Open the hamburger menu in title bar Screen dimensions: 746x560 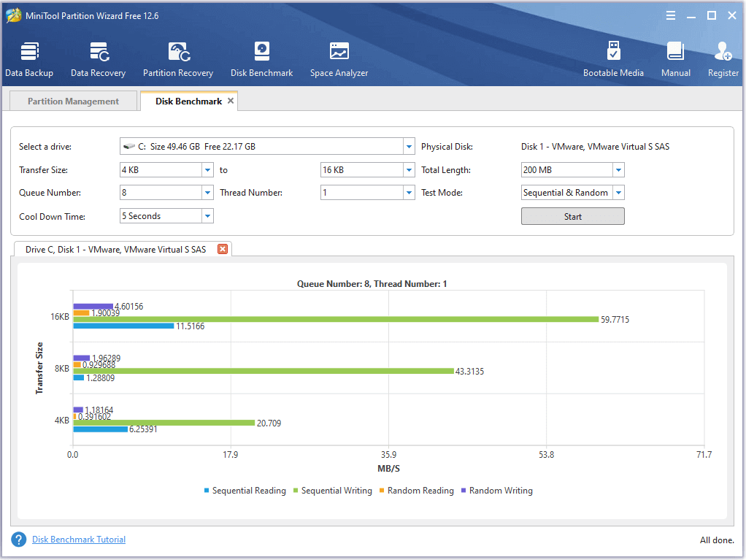tap(671, 15)
